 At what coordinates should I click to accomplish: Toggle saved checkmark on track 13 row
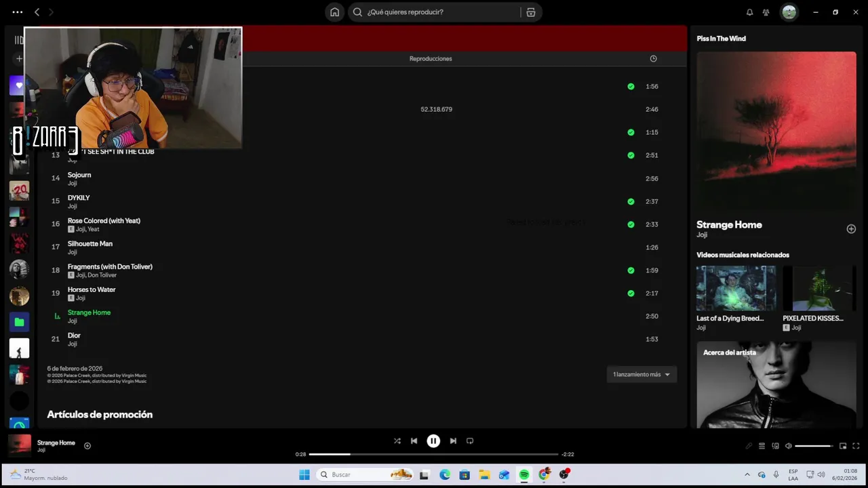click(x=631, y=155)
